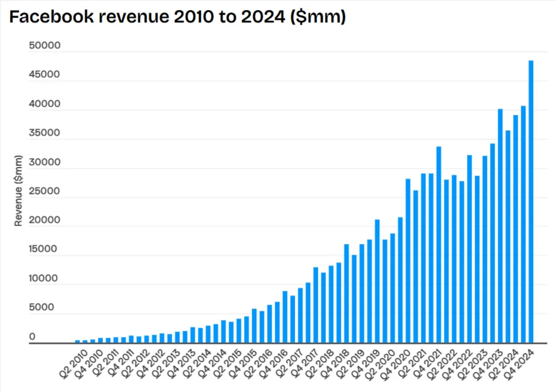Select the bar for Q4 2021

click(437, 242)
